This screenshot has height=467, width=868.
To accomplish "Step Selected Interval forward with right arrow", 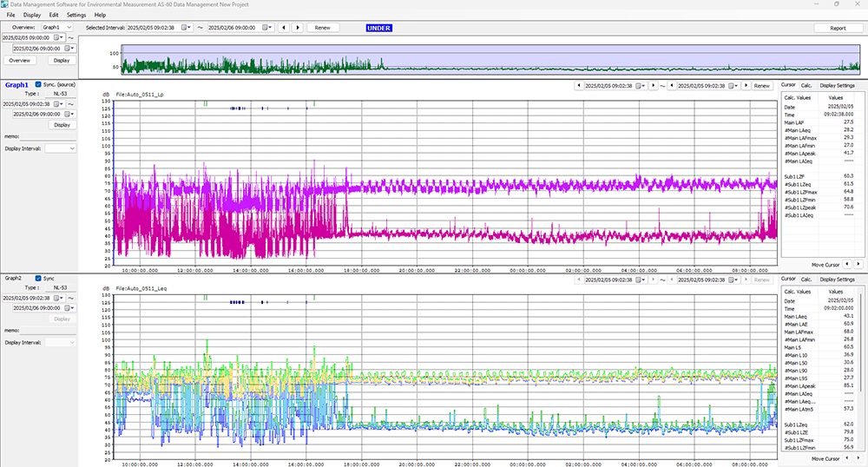I will pos(297,28).
